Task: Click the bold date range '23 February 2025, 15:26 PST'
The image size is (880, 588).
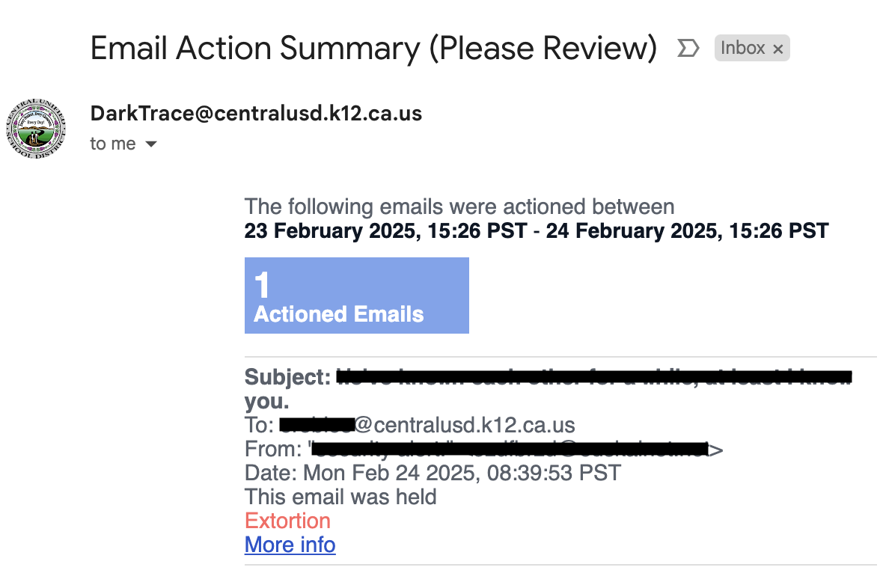Action: (x=385, y=230)
